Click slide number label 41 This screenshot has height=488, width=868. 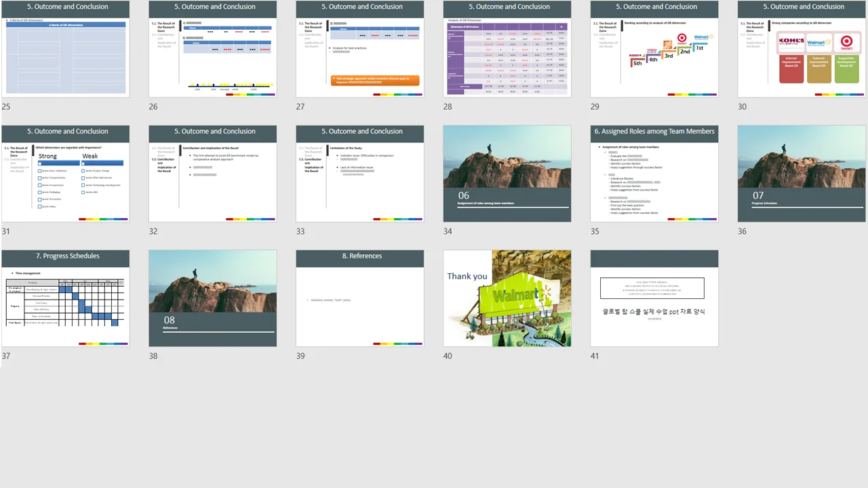[x=595, y=356]
